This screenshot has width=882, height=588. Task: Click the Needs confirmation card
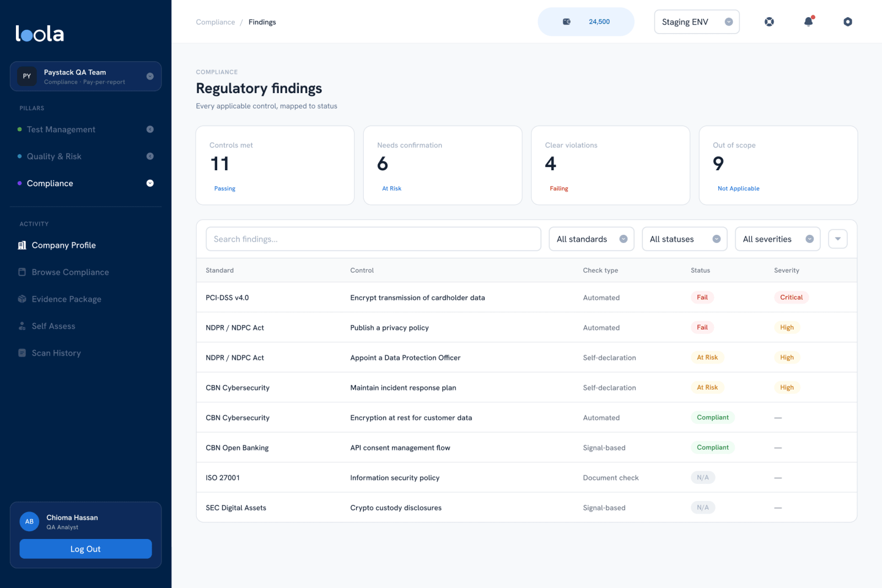click(443, 165)
